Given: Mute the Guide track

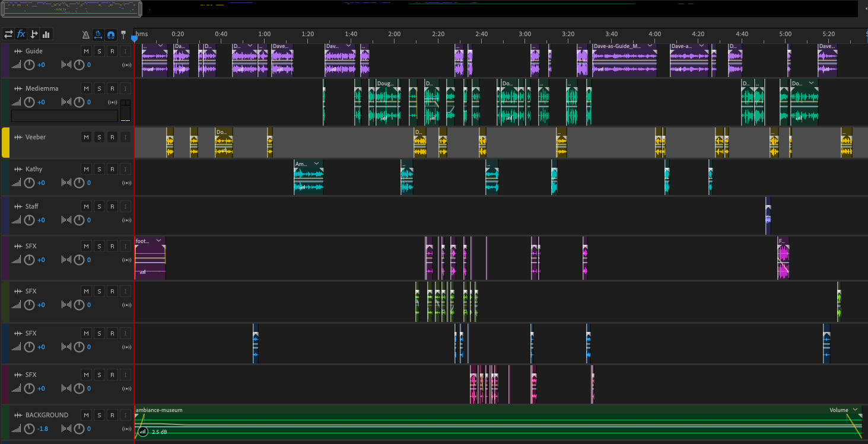Looking at the screenshot, I should tap(86, 51).
